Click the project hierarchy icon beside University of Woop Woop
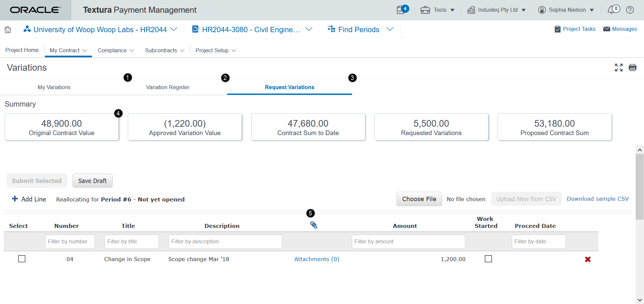 pyautogui.click(x=27, y=29)
